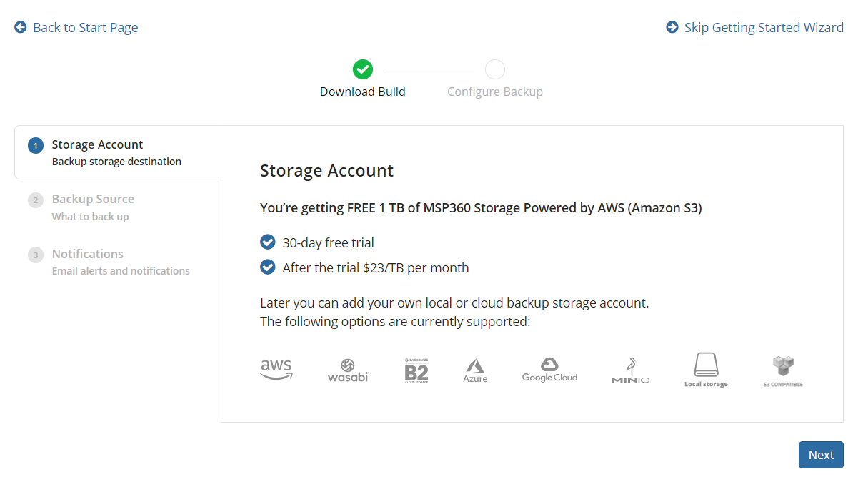The image size is (868, 487).
Task: Click the green Download Build checkmark
Action: point(363,69)
